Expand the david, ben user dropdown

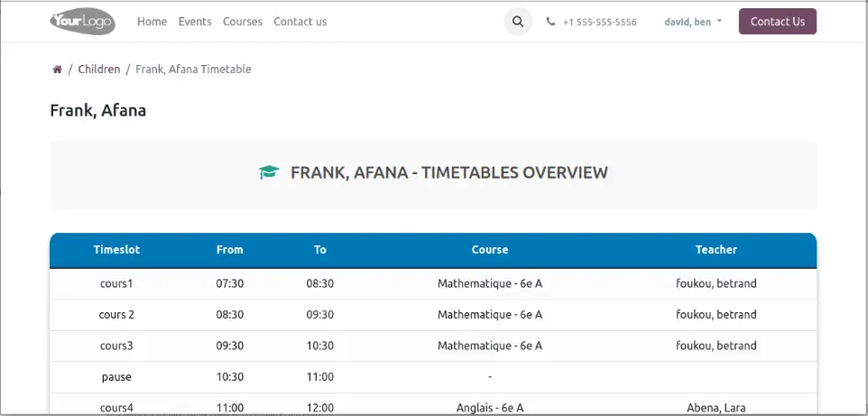pos(692,22)
